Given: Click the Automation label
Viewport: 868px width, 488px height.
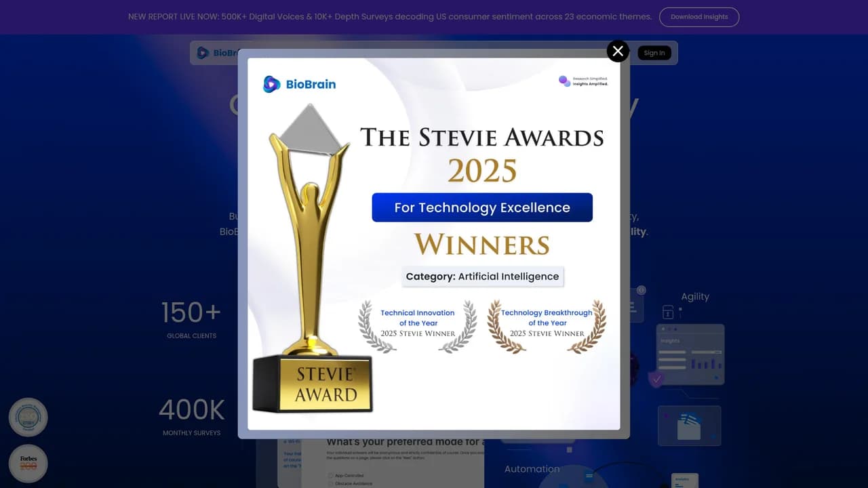Looking at the screenshot, I should [532, 469].
